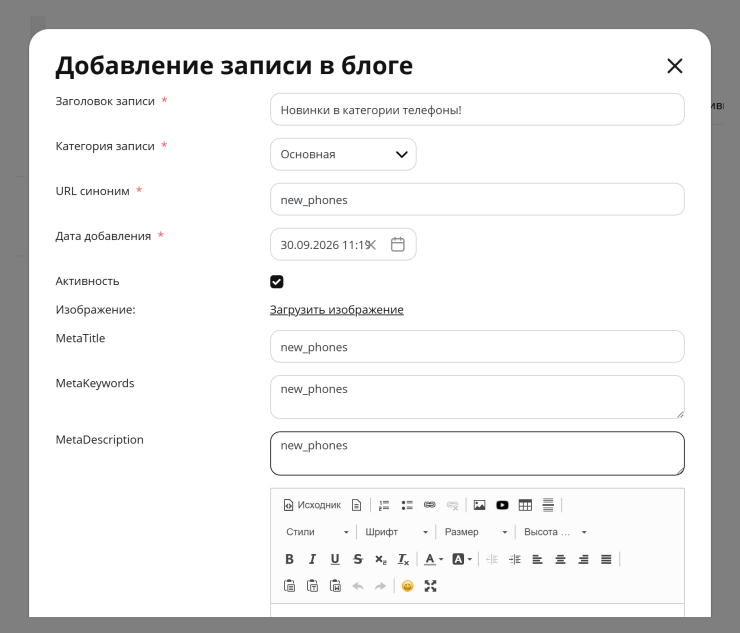This screenshot has height=633, width=740.
Task: Click the decrease indent icon
Action: (x=492, y=559)
